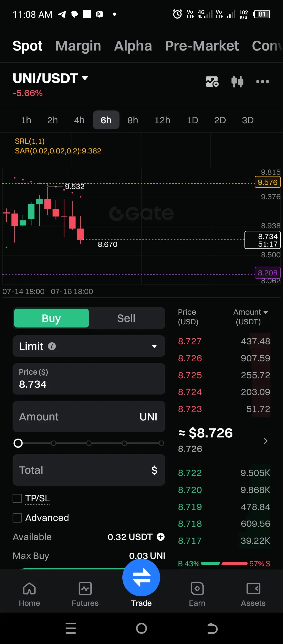Tap the 8.208 purple price label

click(268, 273)
